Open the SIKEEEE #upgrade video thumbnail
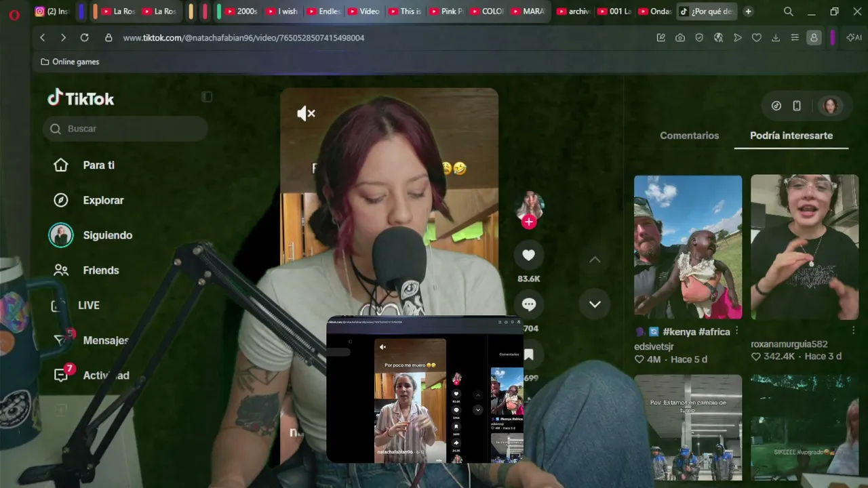868x488 pixels. 805,428
